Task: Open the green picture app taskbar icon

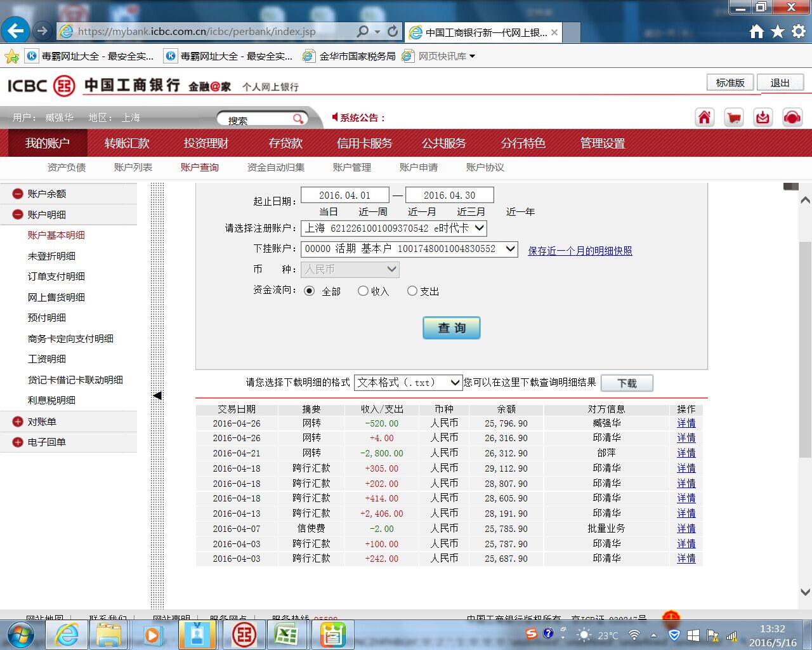Action: [x=332, y=635]
